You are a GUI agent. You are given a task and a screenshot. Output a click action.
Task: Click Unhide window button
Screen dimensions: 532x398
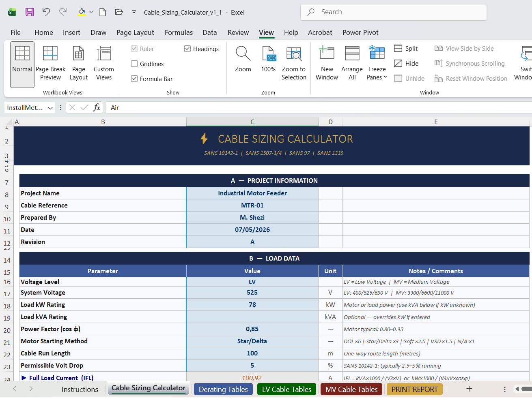point(409,78)
